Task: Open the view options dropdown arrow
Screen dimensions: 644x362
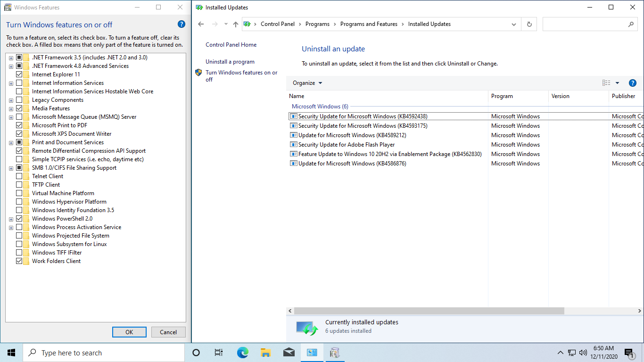Action: [617, 83]
